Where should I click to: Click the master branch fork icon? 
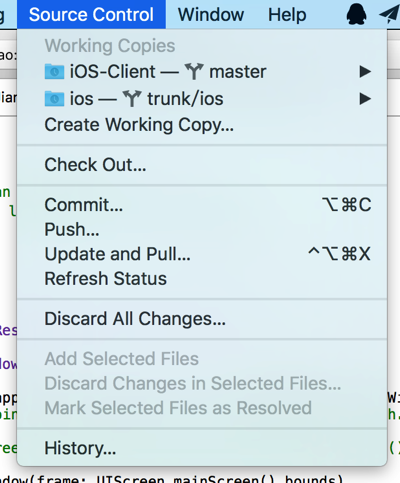coord(194,71)
